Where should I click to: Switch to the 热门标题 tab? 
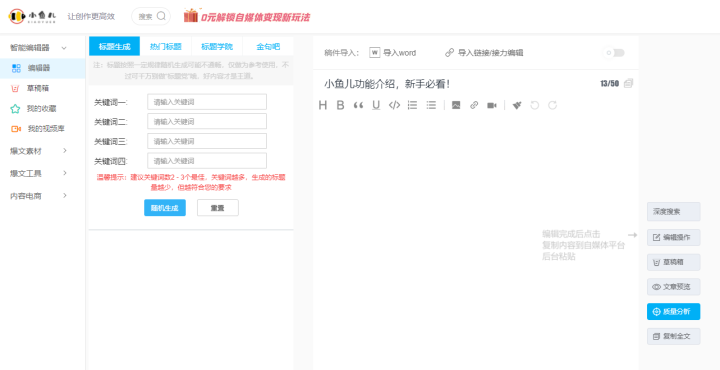[165, 46]
